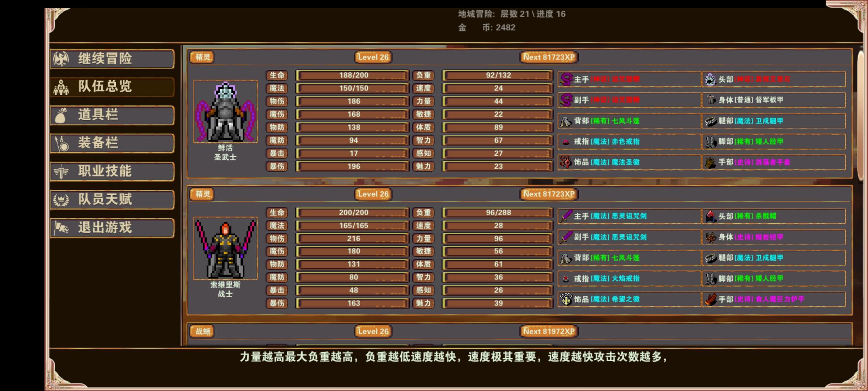Continue adventure via 继续冒险
The width and height of the screenshot is (868, 391).
point(112,59)
